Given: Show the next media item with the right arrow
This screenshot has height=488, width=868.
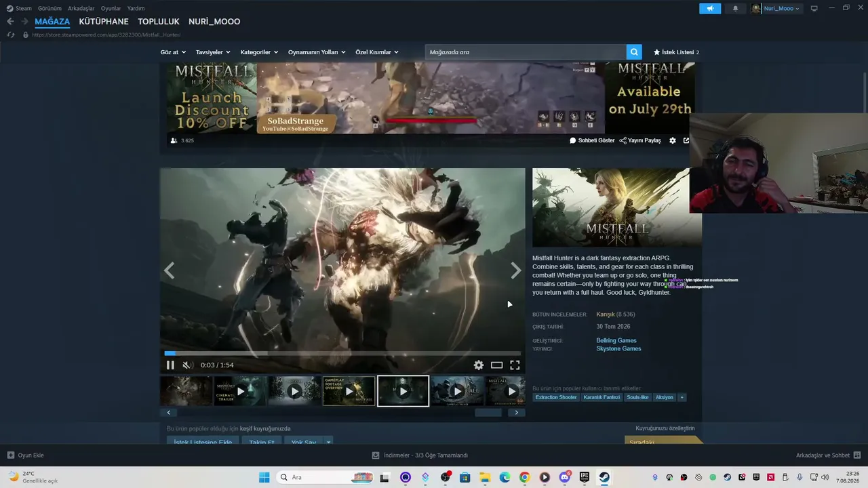Looking at the screenshot, I should point(515,270).
